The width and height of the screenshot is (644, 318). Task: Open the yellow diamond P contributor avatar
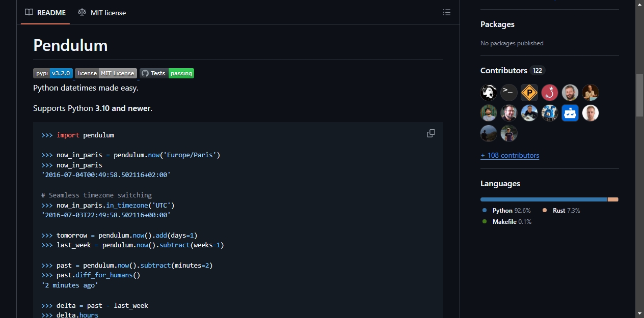point(529,93)
